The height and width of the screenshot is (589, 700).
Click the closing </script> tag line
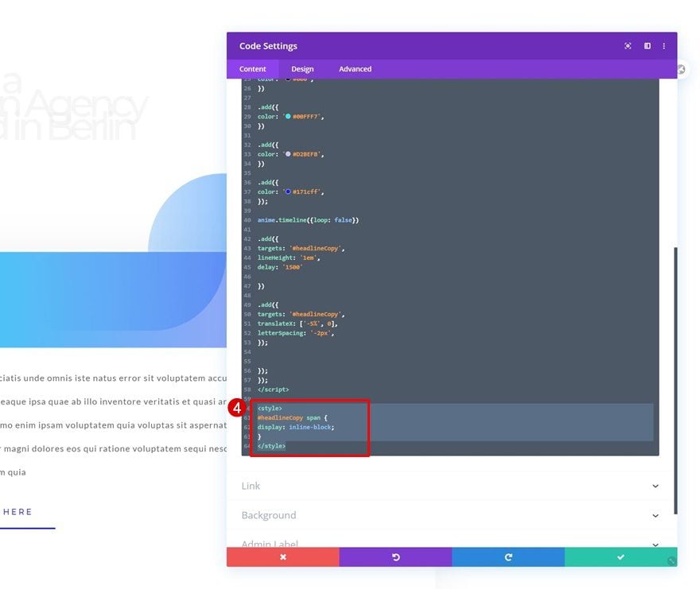(273, 389)
